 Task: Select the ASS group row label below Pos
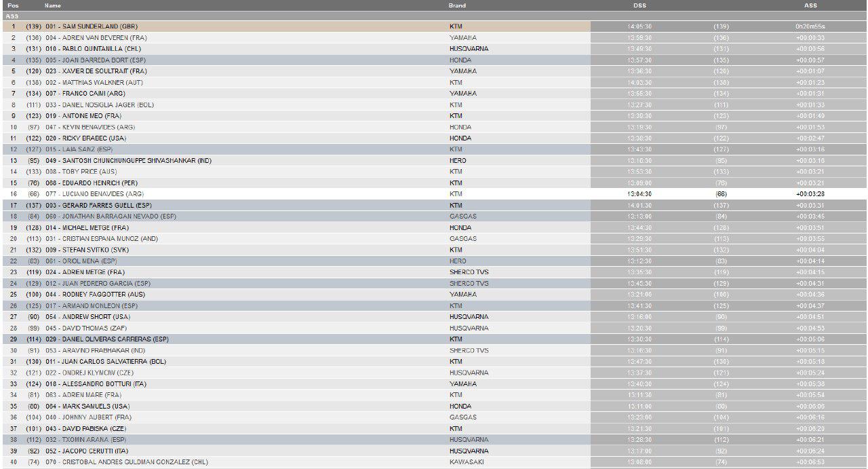pos(12,16)
